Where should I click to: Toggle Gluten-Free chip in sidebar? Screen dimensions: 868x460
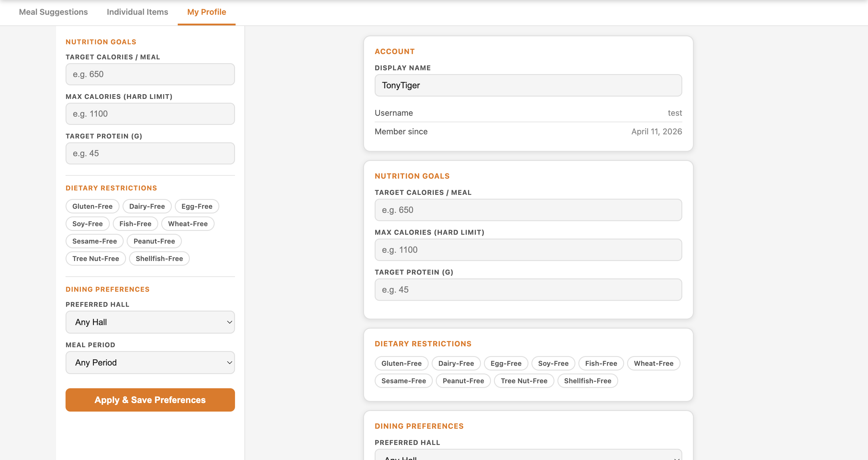pos(92,206)
